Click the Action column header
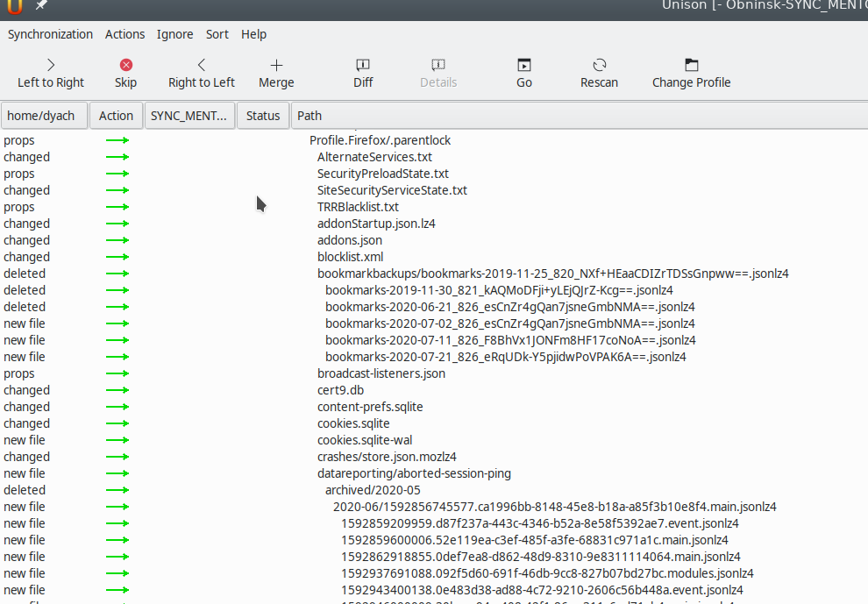 117,116
